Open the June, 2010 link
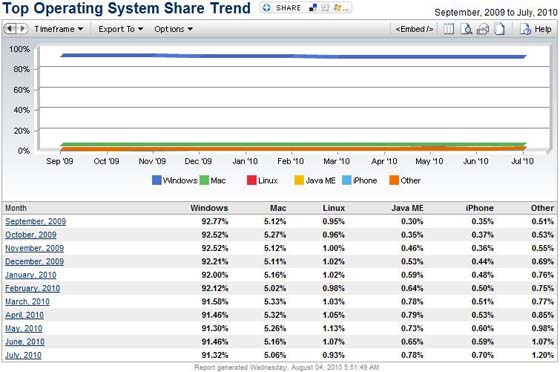Screen dimensions: 560x372 25,342
